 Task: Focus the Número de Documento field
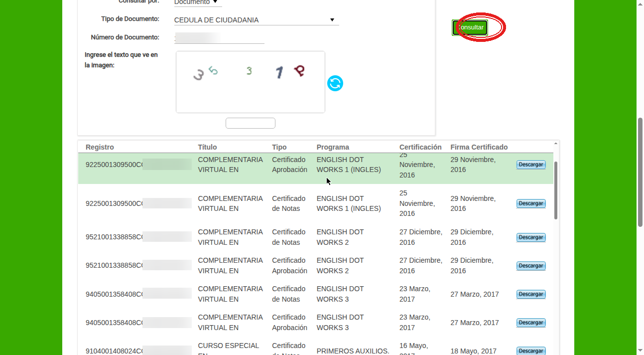(x=219, y=38)
